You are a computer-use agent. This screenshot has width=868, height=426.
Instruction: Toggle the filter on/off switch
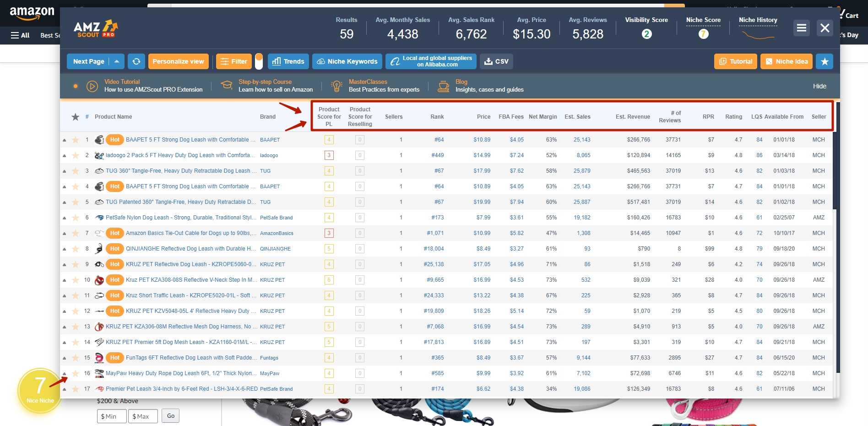(x=259, y=61)
